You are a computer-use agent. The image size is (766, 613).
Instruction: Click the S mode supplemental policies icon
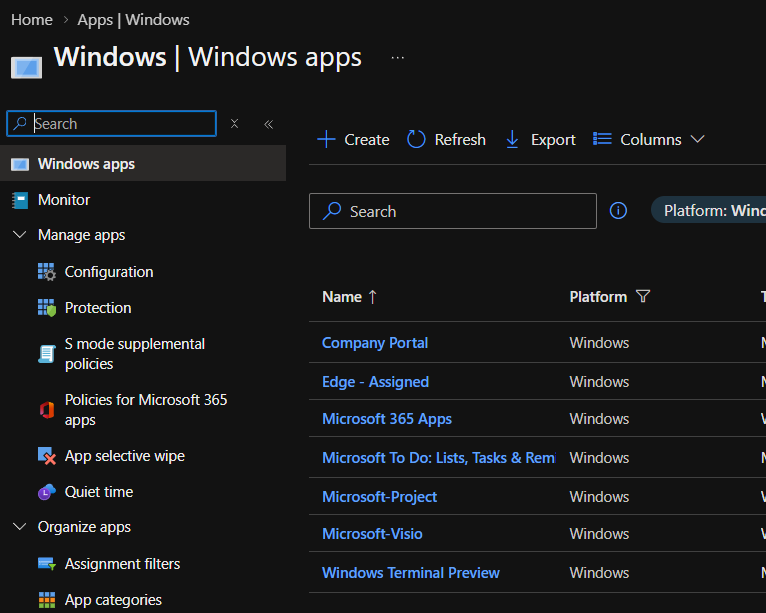tap(47, 354)
